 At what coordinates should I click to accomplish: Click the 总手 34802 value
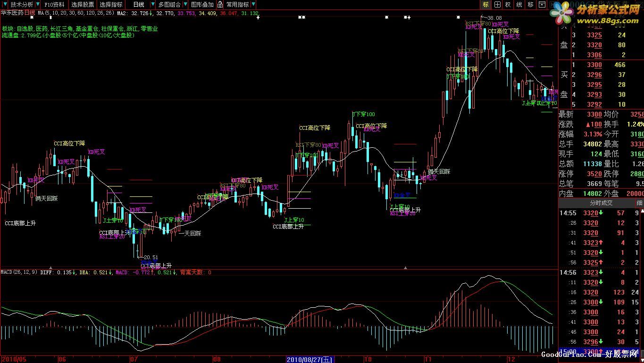tap(592, 144)
